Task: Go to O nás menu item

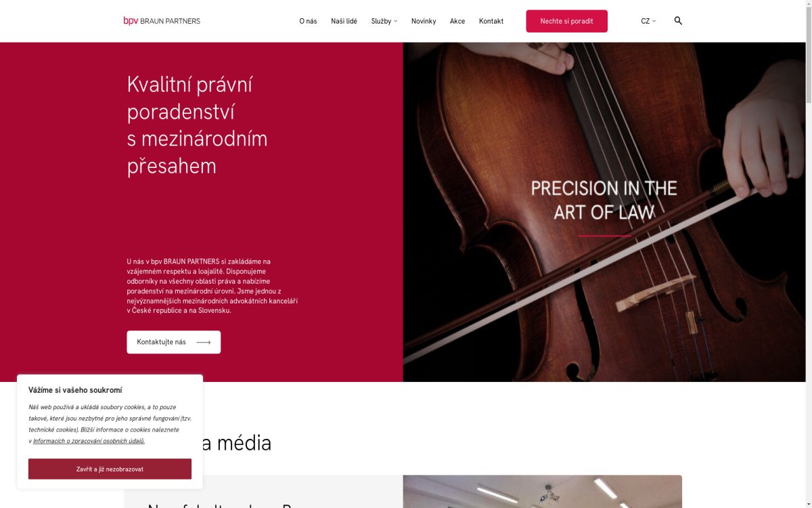Action: point(308,21)
